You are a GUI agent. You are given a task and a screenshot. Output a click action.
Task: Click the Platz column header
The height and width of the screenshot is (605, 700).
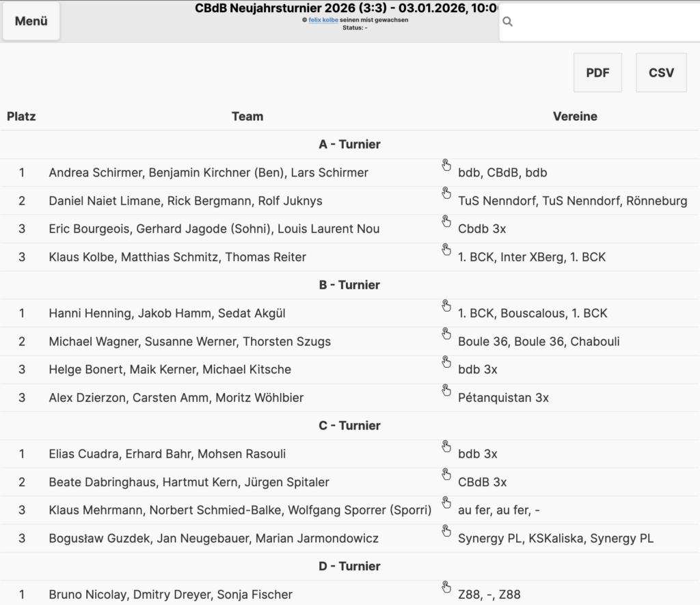[x=21, y=116]
